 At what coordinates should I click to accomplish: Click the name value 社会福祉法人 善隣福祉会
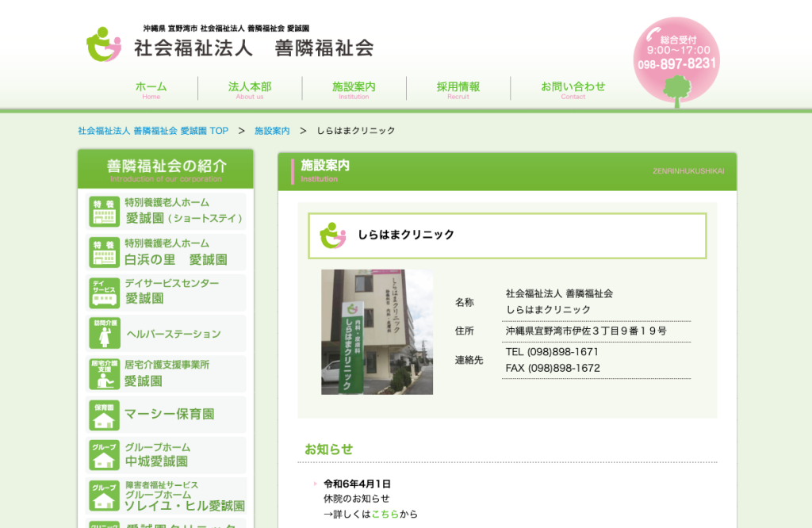pos(559,293)
